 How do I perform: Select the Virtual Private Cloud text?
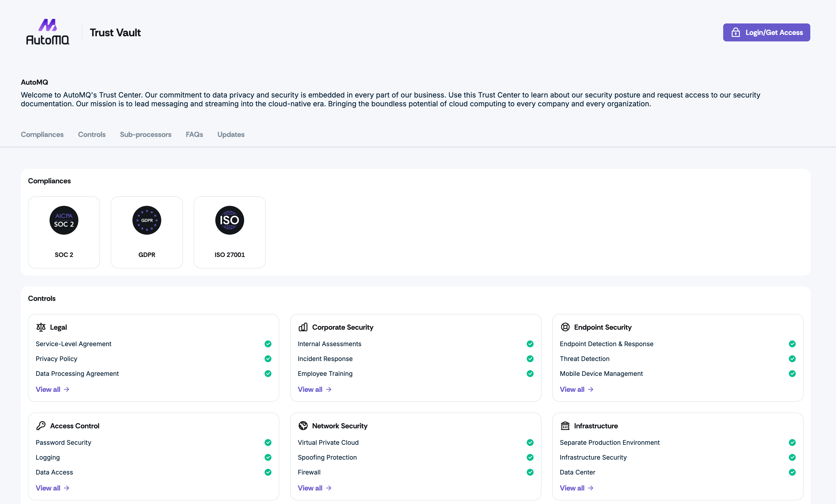point(328,443)
